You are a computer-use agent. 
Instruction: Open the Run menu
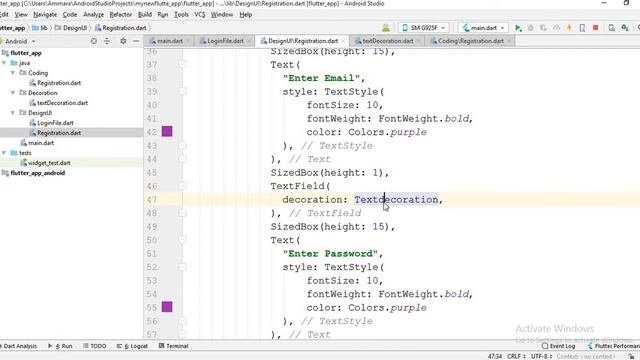tap(163, 15)
